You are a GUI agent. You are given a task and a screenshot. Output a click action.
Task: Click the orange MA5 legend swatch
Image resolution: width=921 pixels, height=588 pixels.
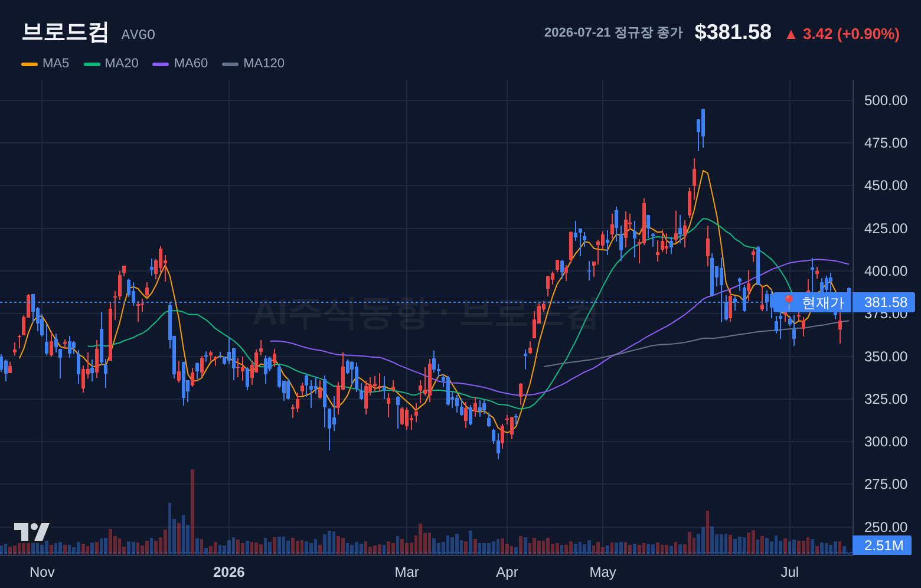pyautogui.click(x=30, y=64)
